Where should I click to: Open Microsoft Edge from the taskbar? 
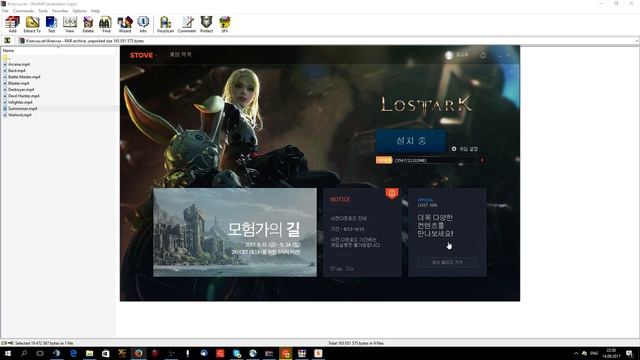click(x=73, y=353)
